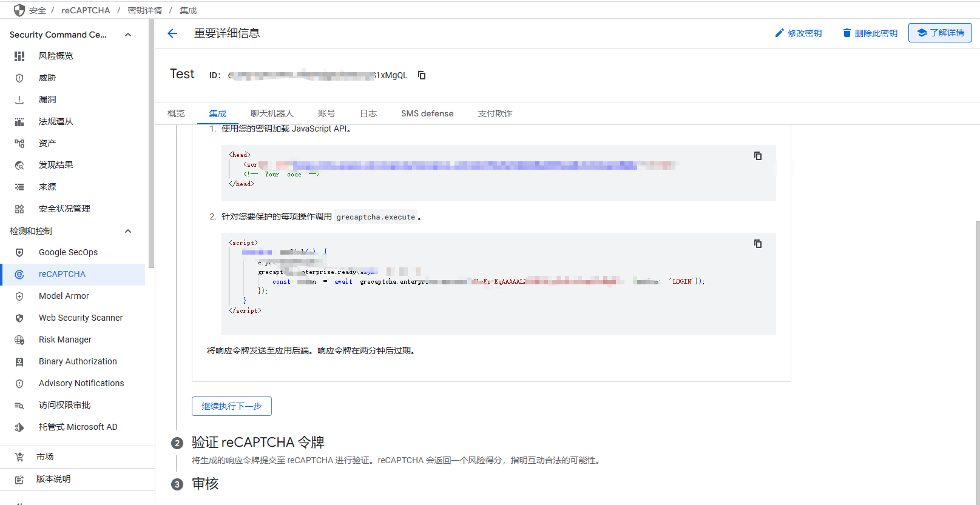Open 版本说明 in the sidebar

(53, 479)
